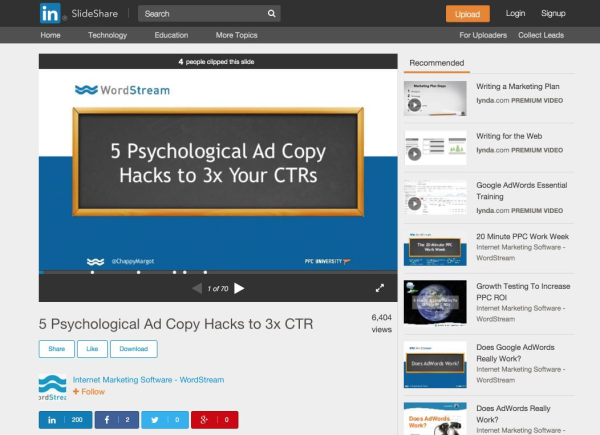Open the Does AdWords Work chalkboard thumbnail
Screen dimensions: 600x435
[435, 365]
